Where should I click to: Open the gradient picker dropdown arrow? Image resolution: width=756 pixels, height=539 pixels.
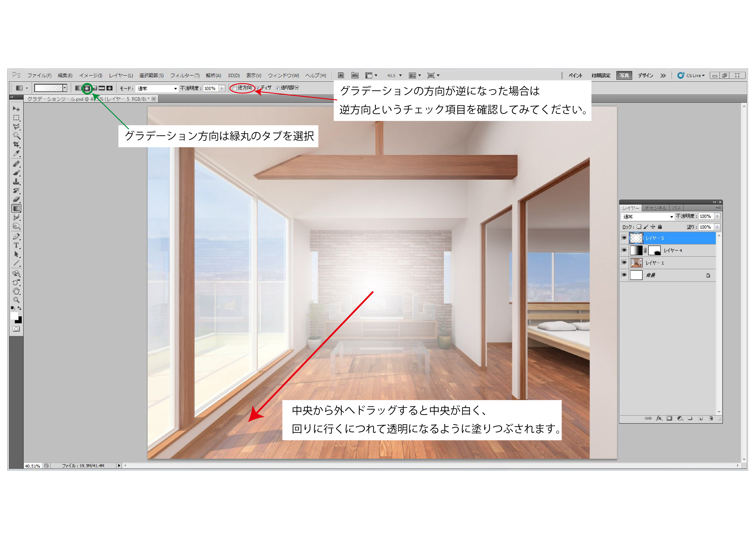(65, 88)
